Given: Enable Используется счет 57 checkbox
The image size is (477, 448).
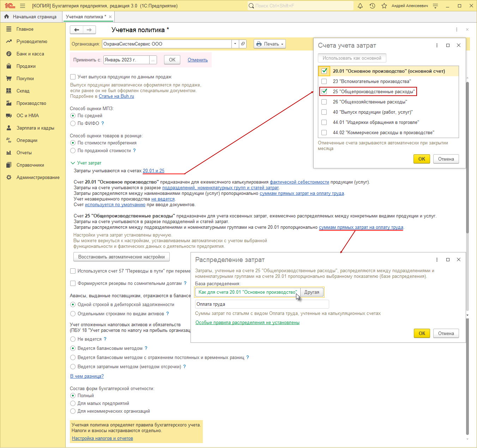Looking at the screenshot, I should pos(73,271).
